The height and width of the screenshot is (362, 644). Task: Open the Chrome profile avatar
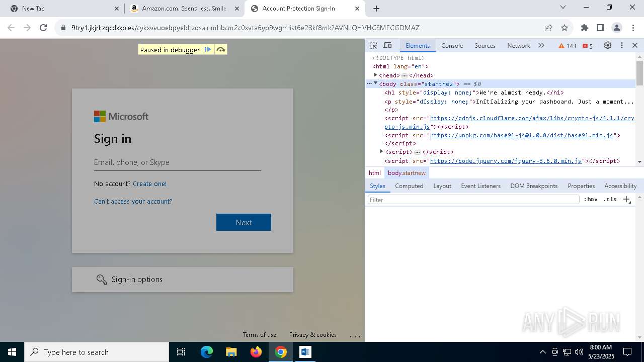(617, 28)
